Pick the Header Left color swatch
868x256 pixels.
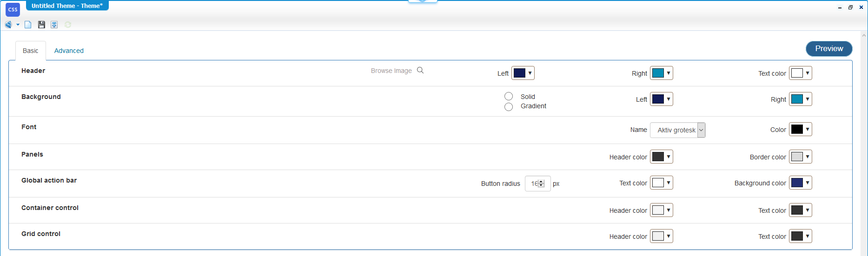[x=519, y=73]
